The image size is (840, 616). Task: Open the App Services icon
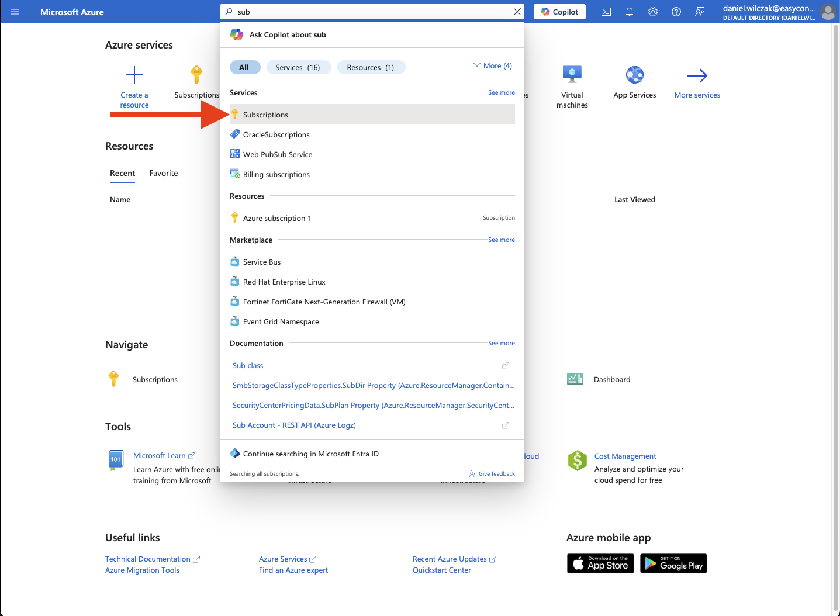[x=635, y=75]
